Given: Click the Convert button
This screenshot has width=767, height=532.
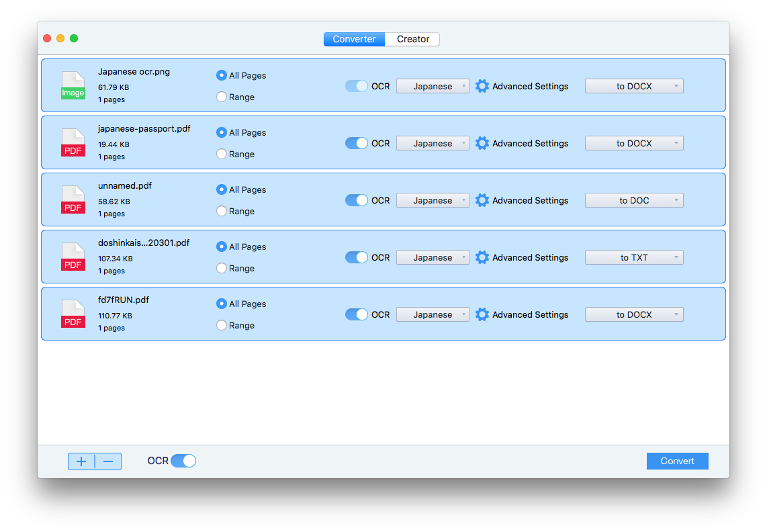Looking at the screenshot, I should (677, 461).
